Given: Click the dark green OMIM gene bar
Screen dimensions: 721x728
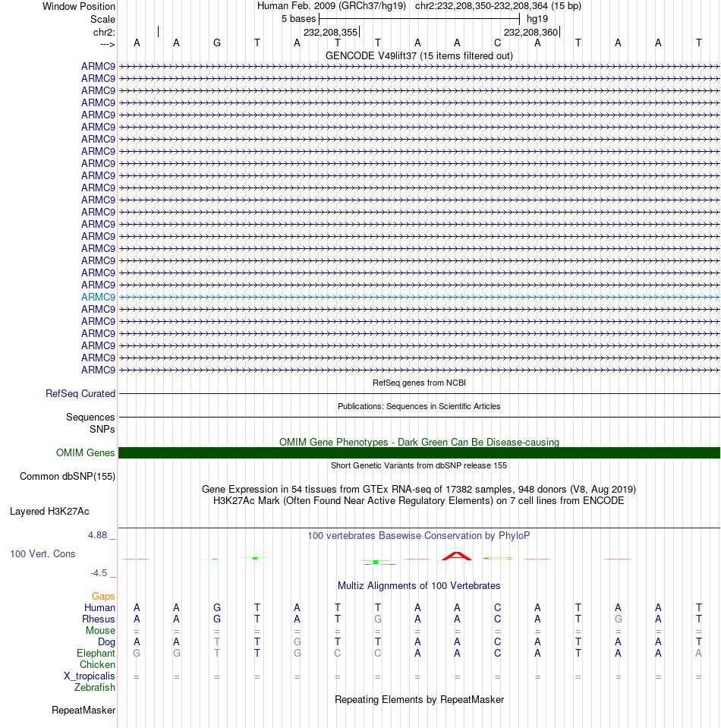Looking at the screenshot, I should click(x=419, y=452).
